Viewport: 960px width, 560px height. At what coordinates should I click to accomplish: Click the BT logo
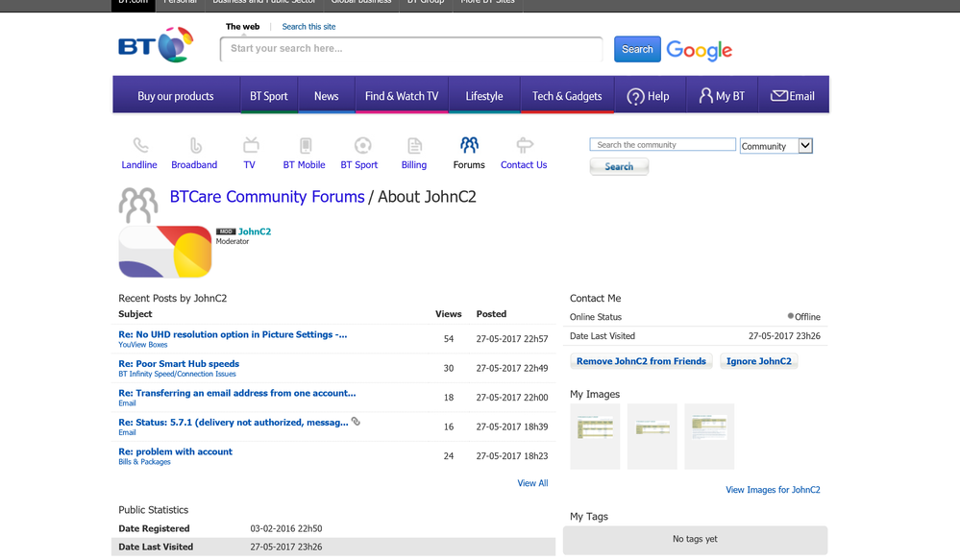(156, 45)
